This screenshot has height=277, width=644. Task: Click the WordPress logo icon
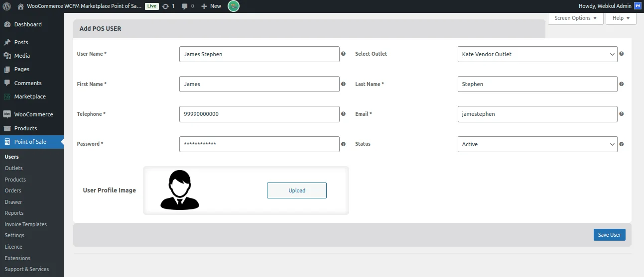point(7,6)
